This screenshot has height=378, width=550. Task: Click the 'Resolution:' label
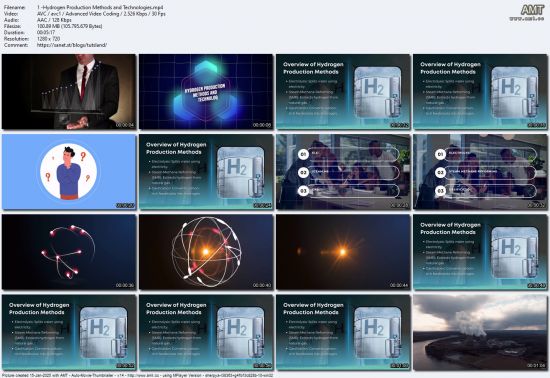click(x=16, y=39)
